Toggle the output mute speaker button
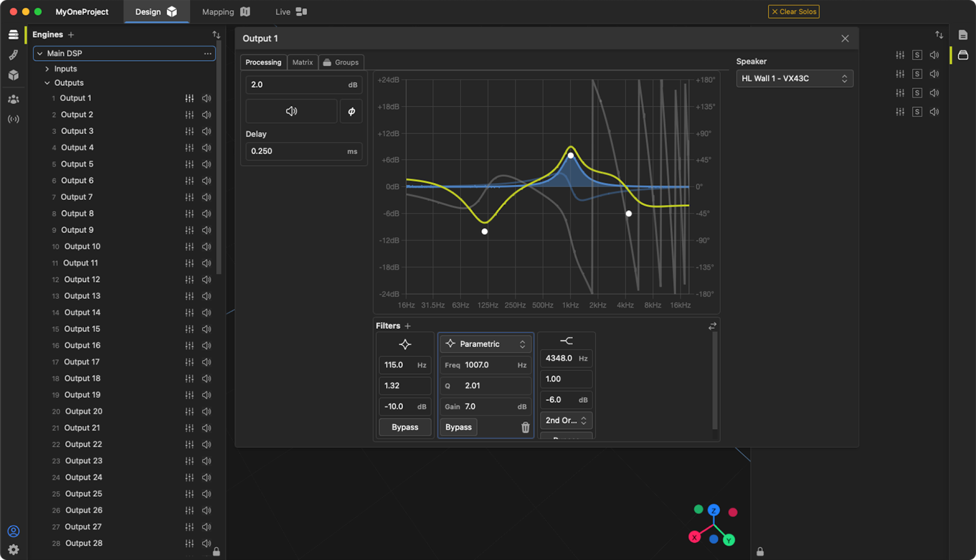 (291, 111)
